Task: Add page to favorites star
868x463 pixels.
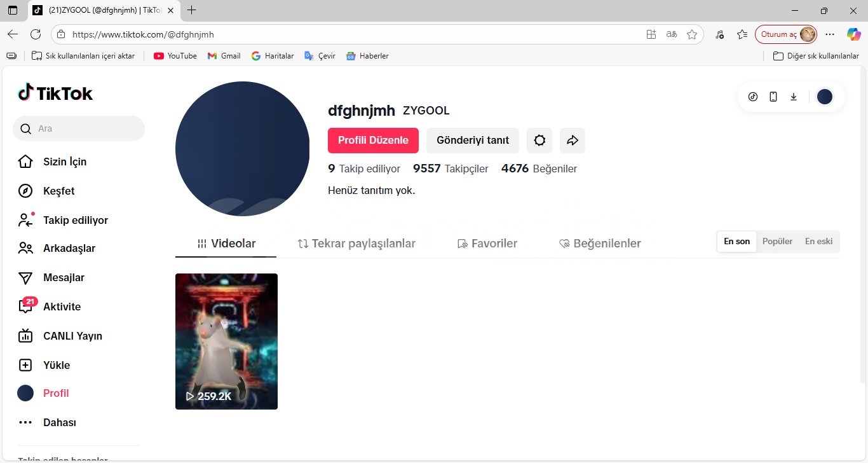Action: (692, 34)
